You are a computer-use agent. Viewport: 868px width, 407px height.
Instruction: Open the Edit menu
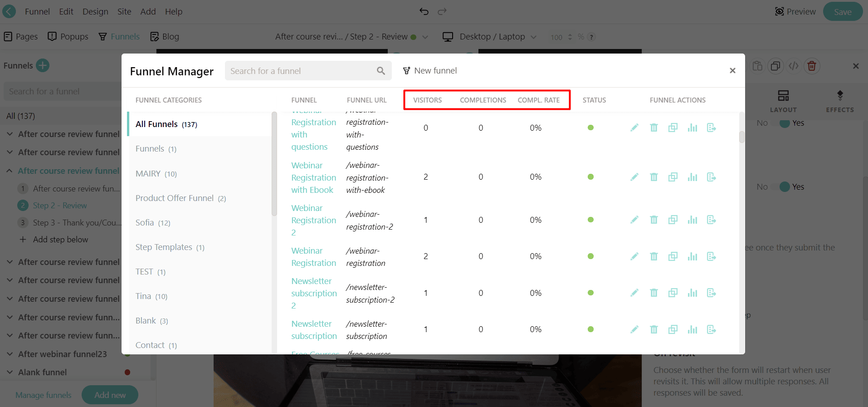66,11
